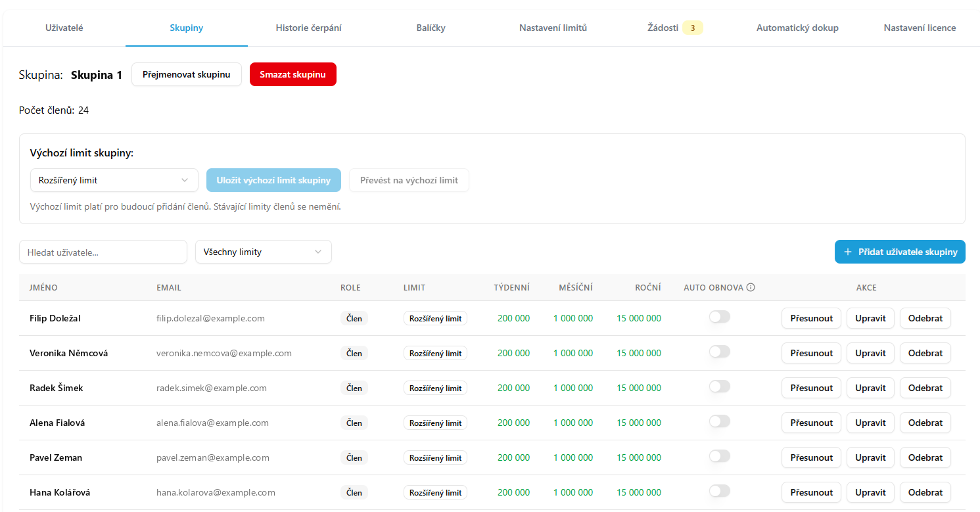Enable auto obnova for Veronika Němcová
Image resolution: width=980 pixels, height=512 pixels.
[720, 352]
